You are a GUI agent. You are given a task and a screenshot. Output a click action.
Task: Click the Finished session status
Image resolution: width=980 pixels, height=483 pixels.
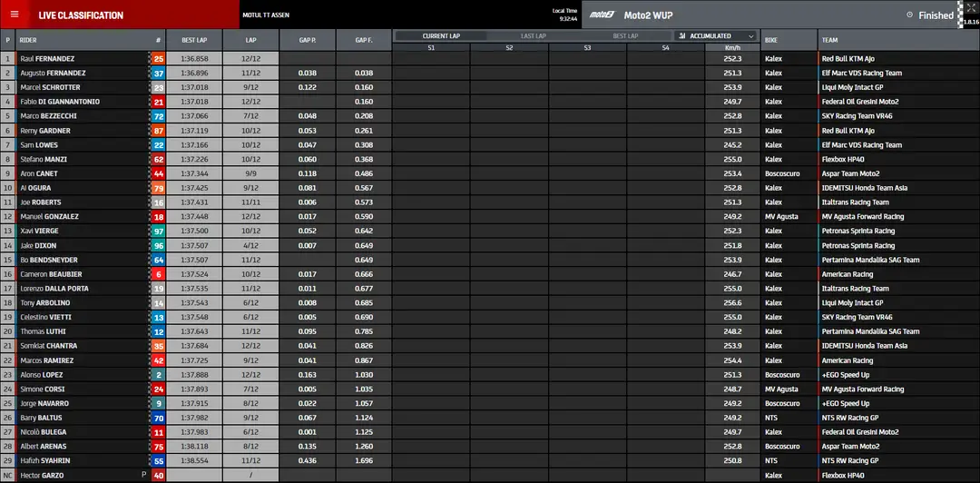coord(936,15)
